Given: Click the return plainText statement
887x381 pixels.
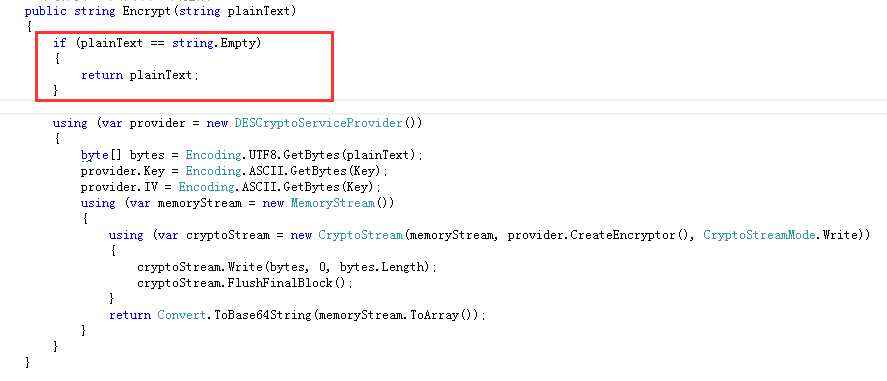Looking at the screenshot, I should [140, 75].
